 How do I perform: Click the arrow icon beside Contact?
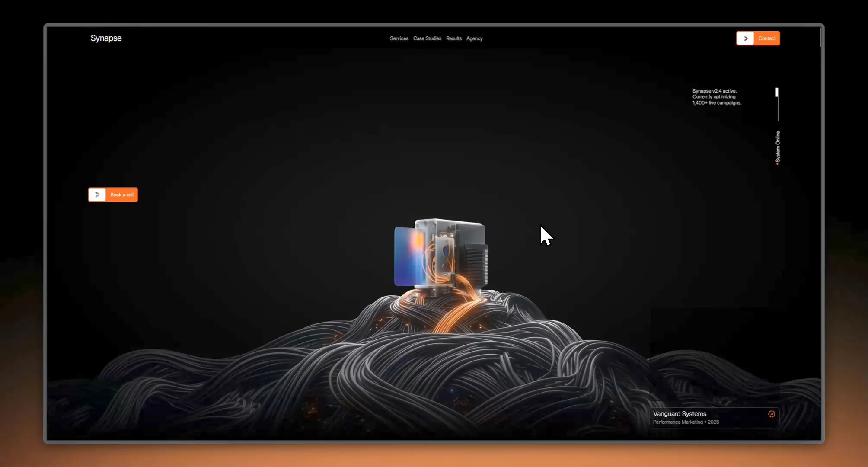pos(745,38)
